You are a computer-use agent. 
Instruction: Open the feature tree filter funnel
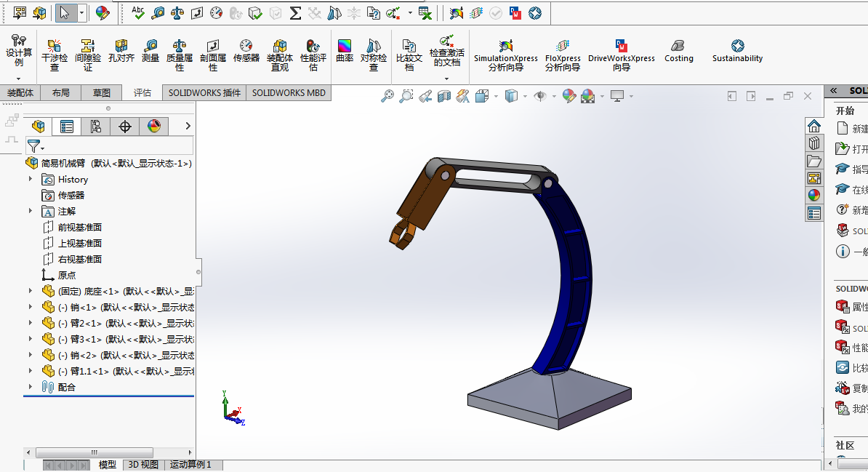coord(33,146)
